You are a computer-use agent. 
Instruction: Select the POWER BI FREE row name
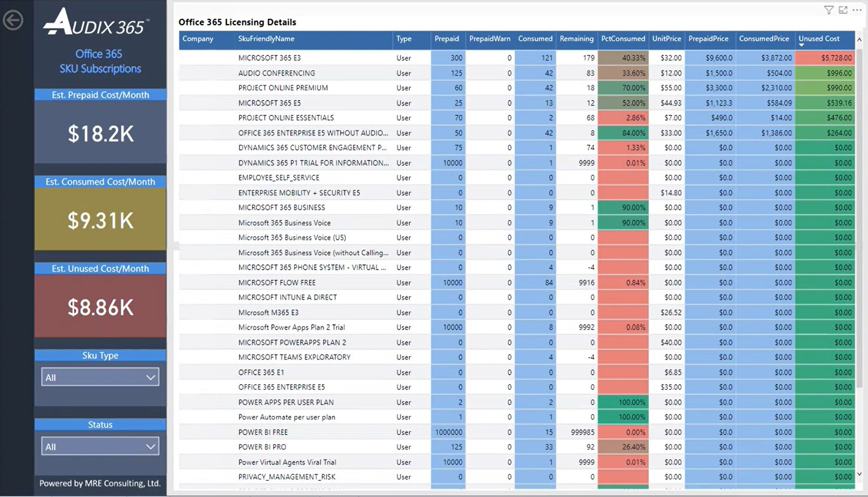click(x=263, y=433)
